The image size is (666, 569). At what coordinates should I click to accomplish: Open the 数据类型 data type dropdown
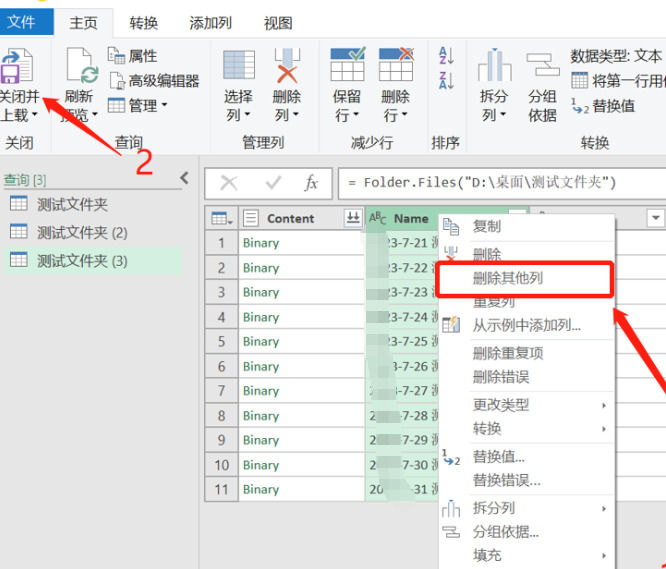coord(616,57)
